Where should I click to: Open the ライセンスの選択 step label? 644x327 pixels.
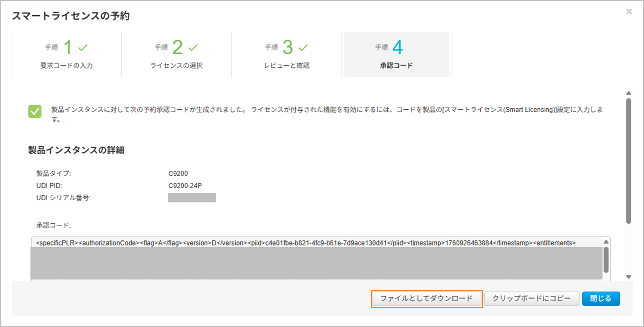coord(177,66)
